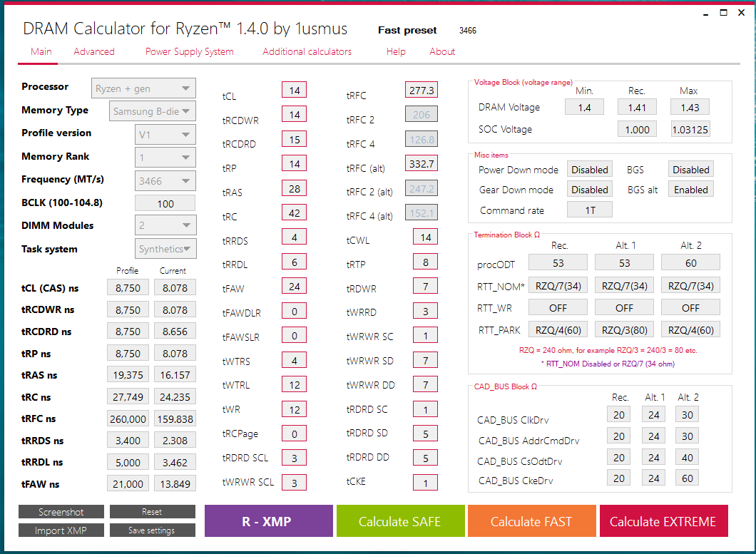Viewport: 756px width, 554px height.
Task: Open the Task system dropdown
Action: click(x=165, y=249)
